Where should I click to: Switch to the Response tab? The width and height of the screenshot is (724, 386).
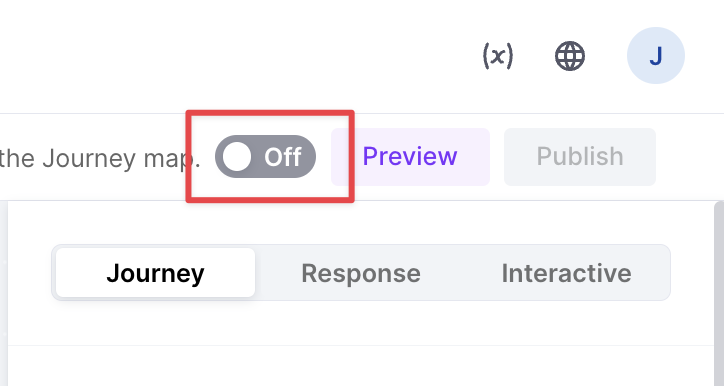361,273
